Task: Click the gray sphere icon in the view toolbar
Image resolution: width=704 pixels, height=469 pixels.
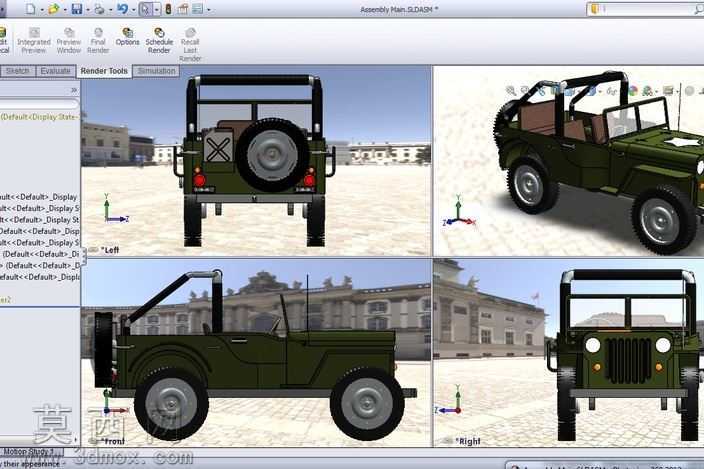Action: (690, 91)
